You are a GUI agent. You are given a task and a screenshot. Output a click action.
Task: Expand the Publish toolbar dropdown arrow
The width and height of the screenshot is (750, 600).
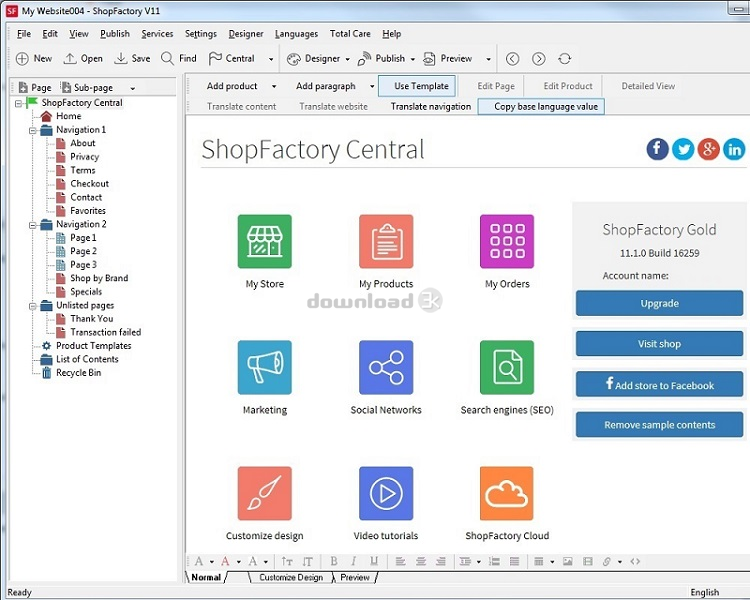[x=412, y=59]
